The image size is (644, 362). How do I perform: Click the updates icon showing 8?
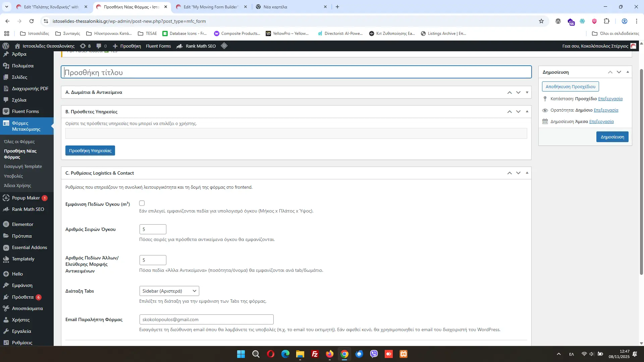click(x=86, y=46)
